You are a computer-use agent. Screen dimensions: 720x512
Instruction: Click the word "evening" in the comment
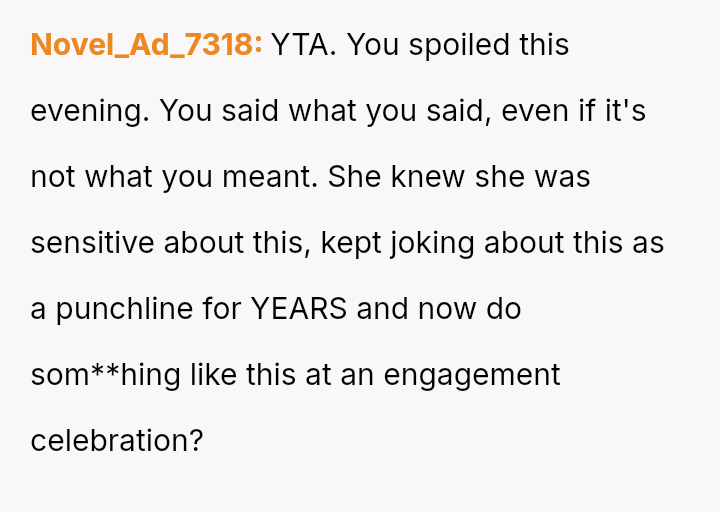coord(89,110)
